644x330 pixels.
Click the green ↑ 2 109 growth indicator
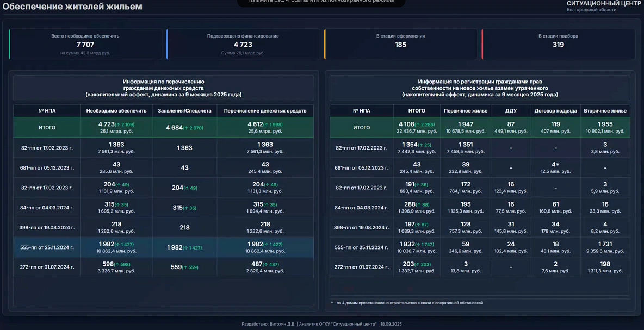125,124
